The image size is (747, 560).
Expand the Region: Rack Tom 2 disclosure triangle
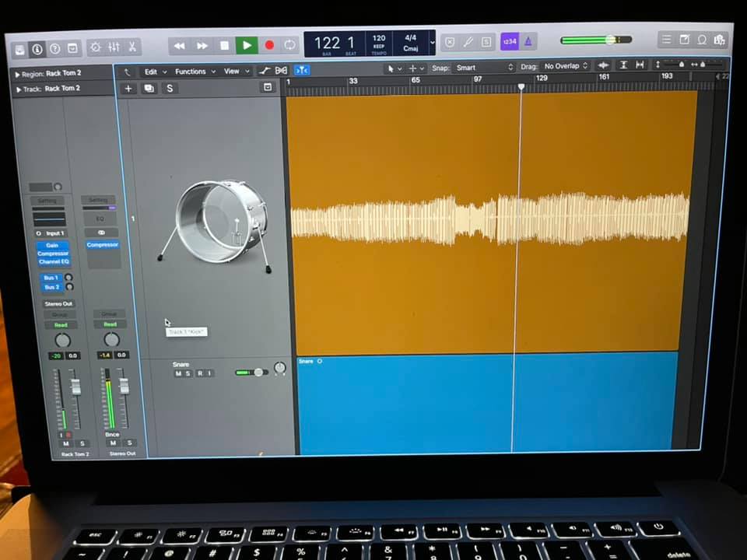[x=17, y=75]
